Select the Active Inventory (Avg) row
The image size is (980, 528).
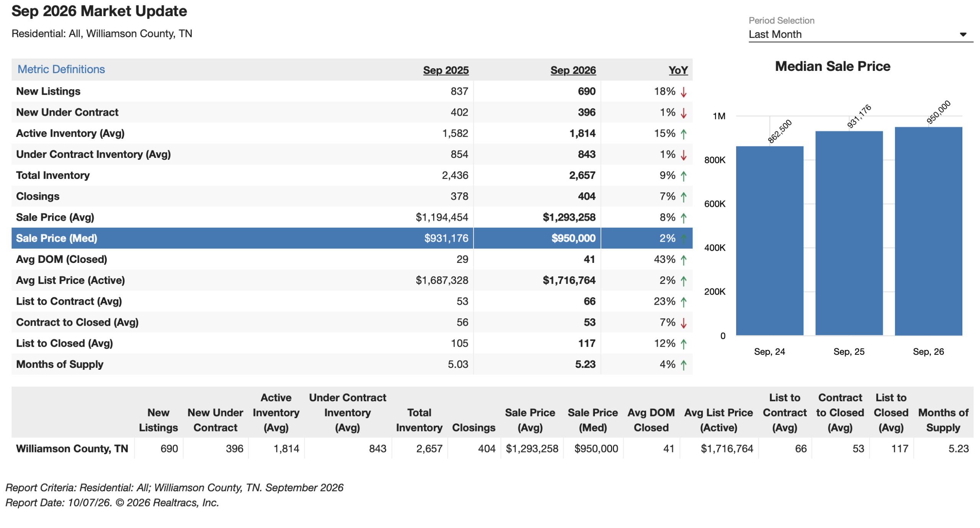coord(352,133)
